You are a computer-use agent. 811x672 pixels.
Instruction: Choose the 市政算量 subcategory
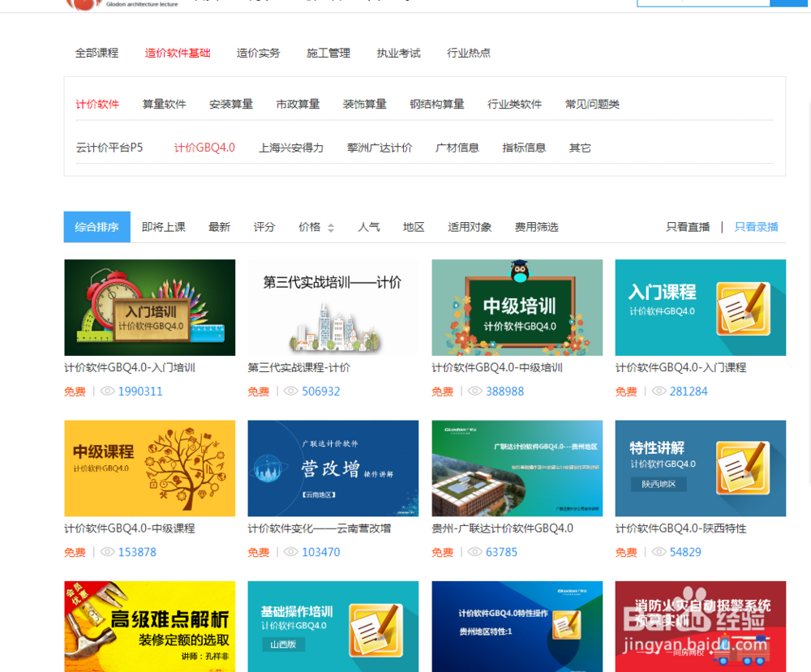(298, 104)
